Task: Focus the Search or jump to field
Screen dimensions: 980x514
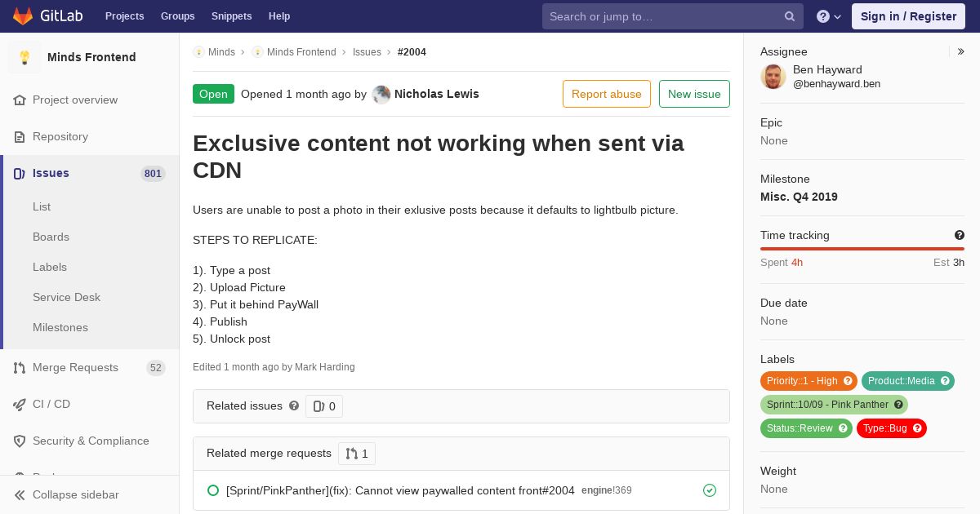Action: pos(673,16)
